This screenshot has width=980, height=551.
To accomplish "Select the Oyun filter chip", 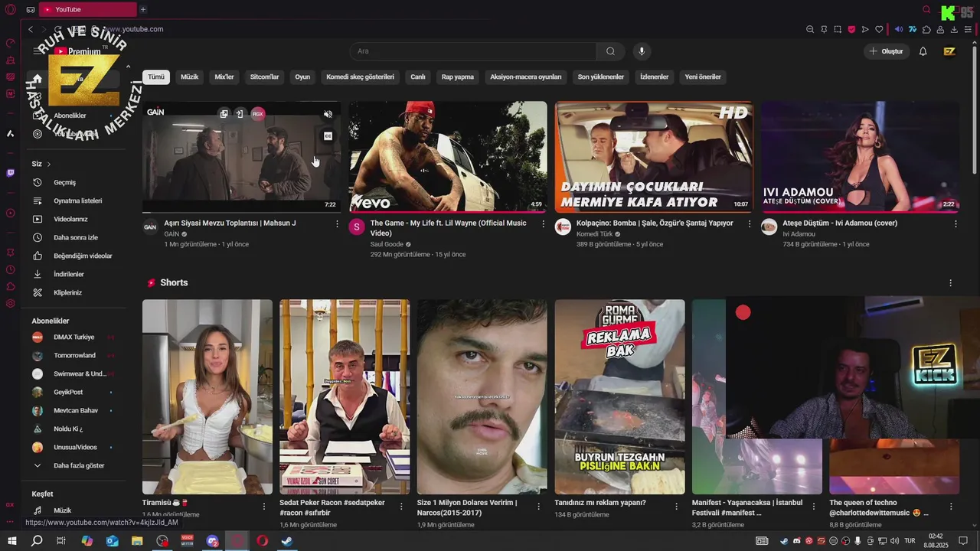I will [302, 77].
